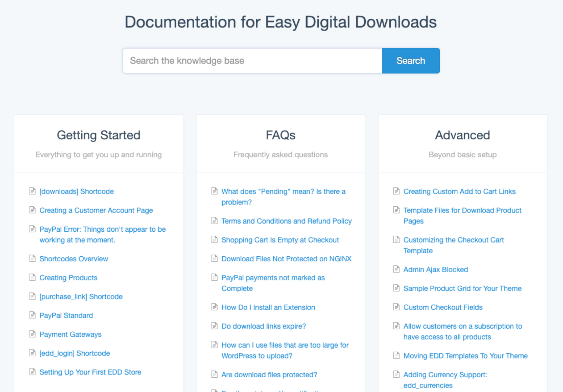
Task: Click the document icon beside Shopping Cart Is Empty at Checkout
Action: point(214,240)
